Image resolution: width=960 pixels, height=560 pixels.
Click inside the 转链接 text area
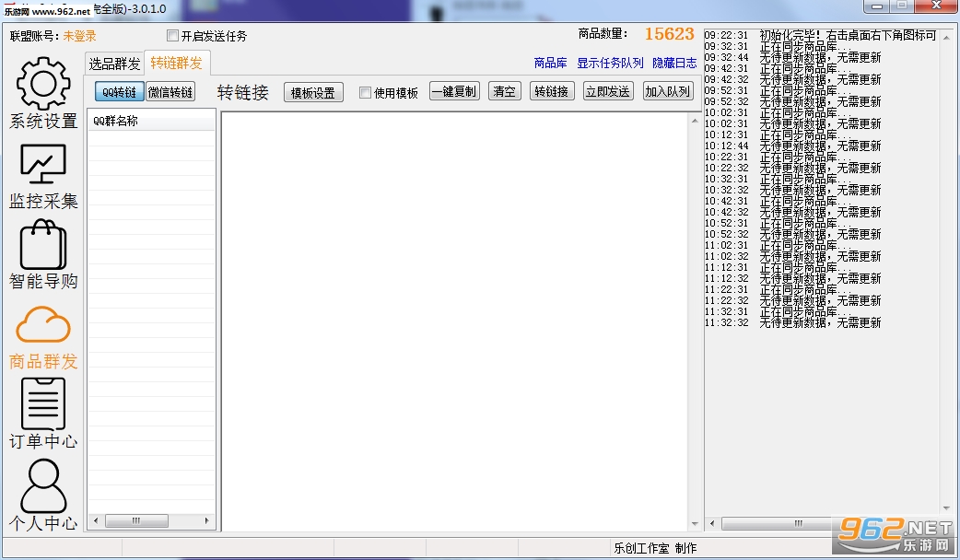coord(455,321)
